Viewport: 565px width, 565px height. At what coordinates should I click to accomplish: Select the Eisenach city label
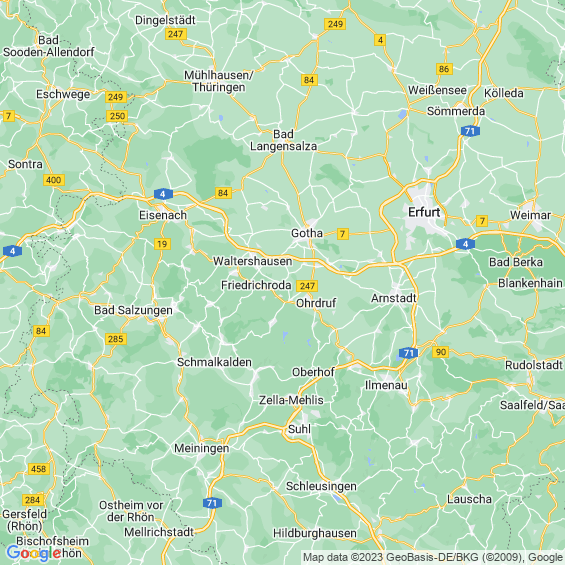pyautogui.click(x=163, y=215)
